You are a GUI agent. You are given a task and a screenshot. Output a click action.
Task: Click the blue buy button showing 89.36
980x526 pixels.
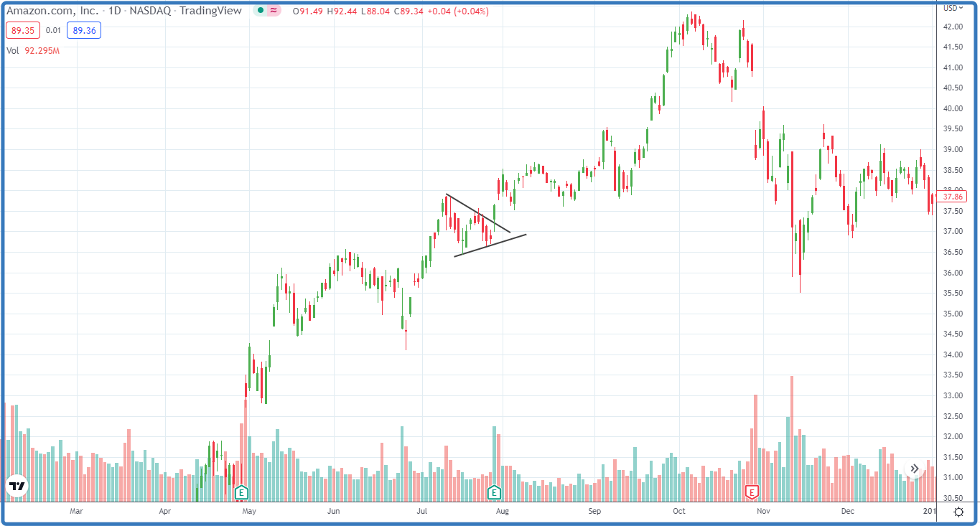click(x=83, y=31)
